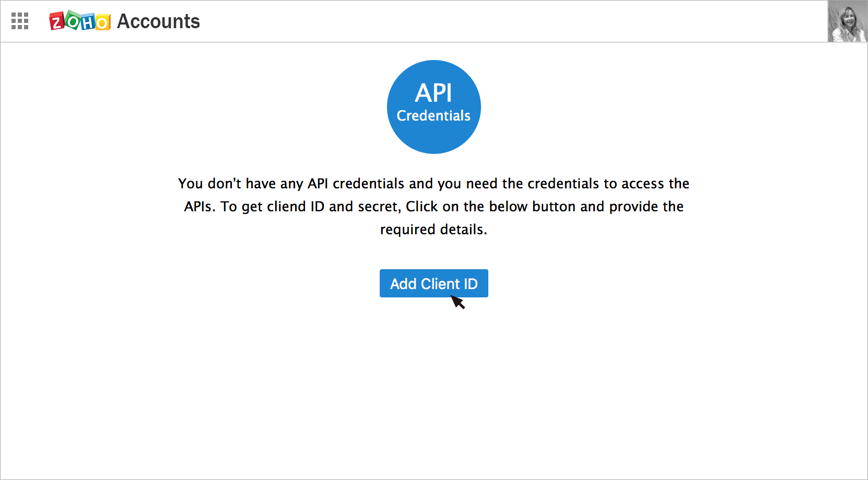Click the green O tile in logo

pyautogui.click(x=73, y=21)
